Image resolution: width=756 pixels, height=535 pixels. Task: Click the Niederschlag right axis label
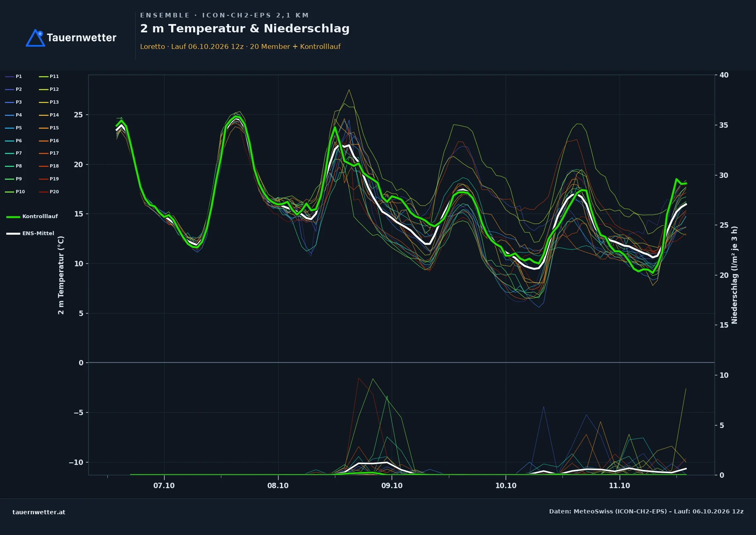pos(734,275)
